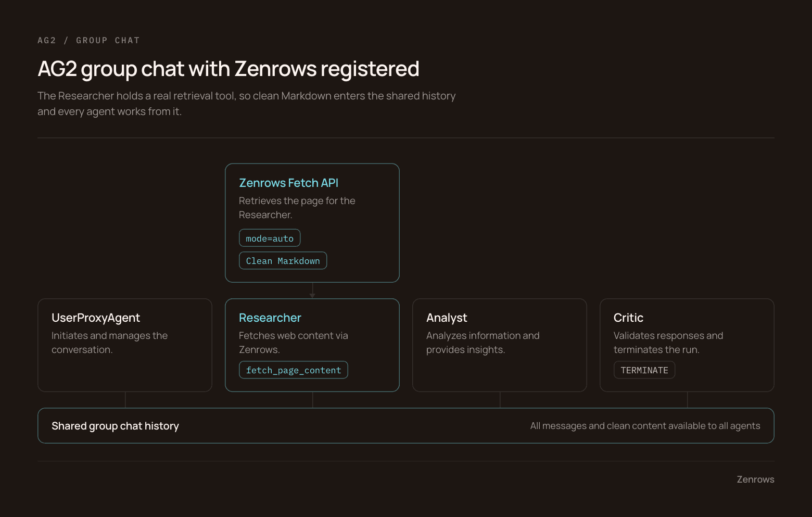Select the "UserProxyAgent" card title

pyautogui.click(x=96, y=318)
